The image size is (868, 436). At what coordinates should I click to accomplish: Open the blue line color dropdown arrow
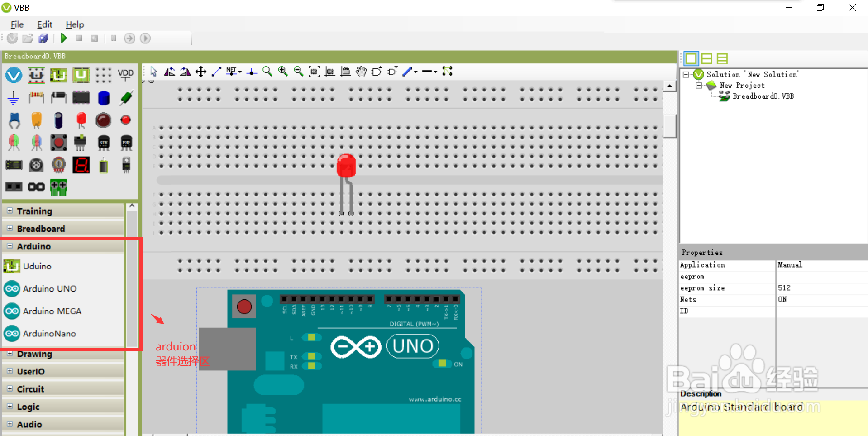pos(416,72)
